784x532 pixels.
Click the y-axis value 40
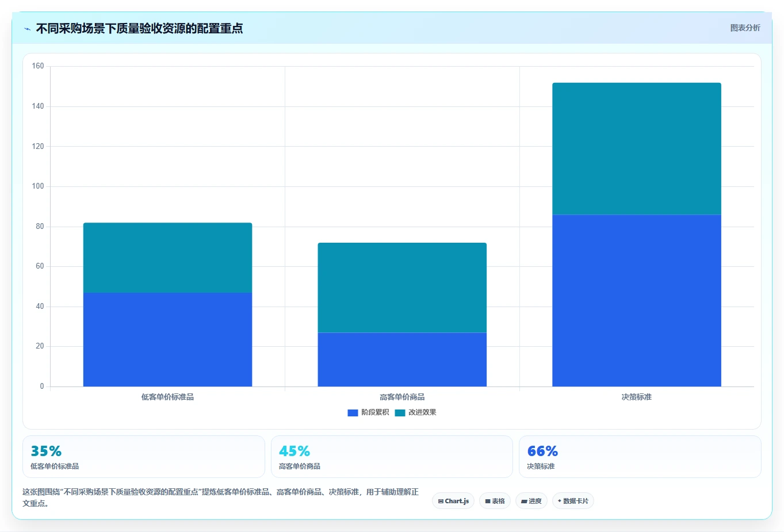tap(40, 307)
